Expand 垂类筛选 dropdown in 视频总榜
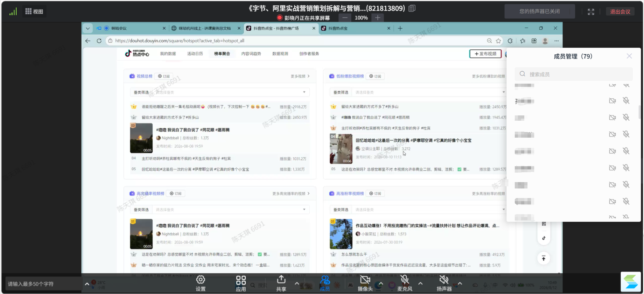Image resolution: width=644 pixels, height=294 pixels. (x=220, y=92)
